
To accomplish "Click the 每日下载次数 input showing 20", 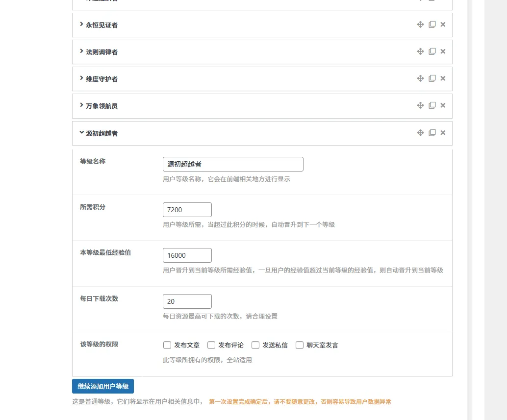I will 187,301.
